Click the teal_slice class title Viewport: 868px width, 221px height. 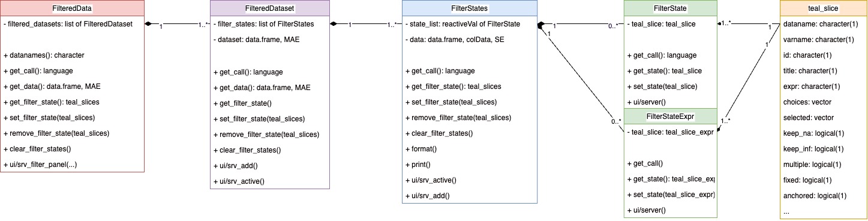point(823,8)
